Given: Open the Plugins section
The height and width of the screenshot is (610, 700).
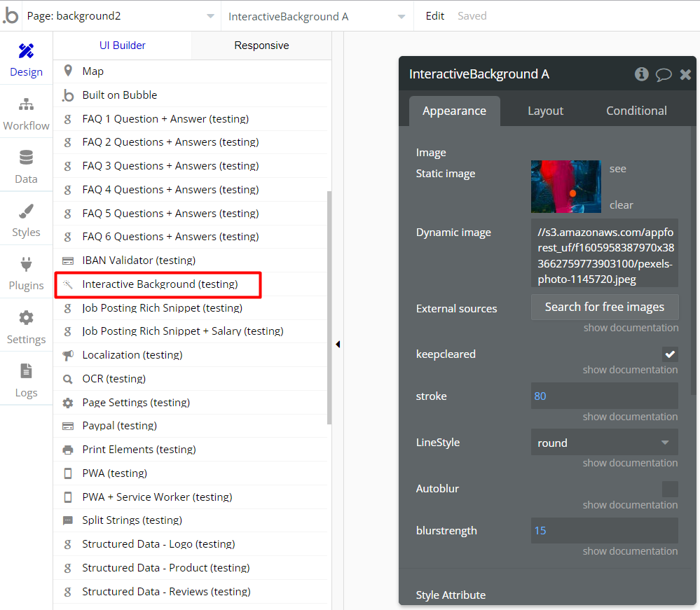Looking at the screenshot, I should [x=26, y=273].
